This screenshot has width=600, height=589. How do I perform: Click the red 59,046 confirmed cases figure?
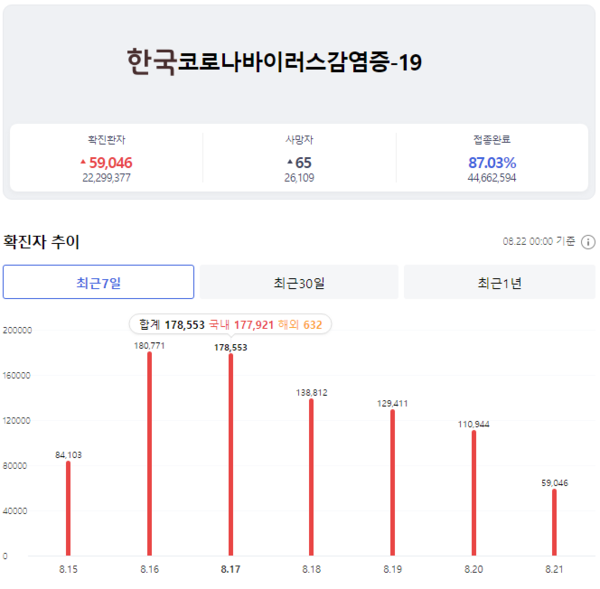click(110, 163)
